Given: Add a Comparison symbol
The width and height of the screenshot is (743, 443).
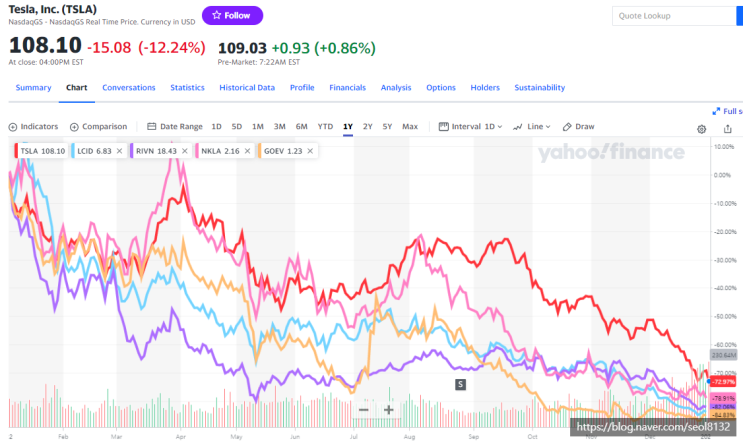Looking at the screenshot, I should [x=99, y=127].
